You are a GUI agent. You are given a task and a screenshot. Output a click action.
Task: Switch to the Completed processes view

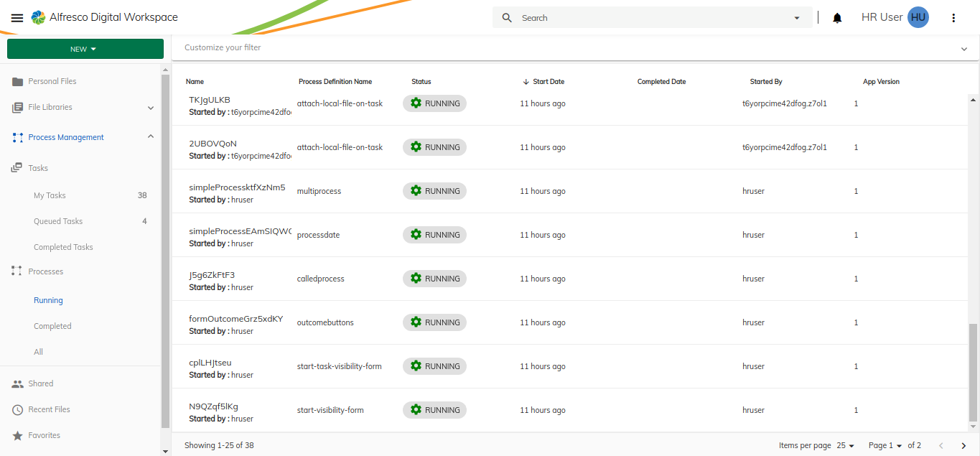[52, 325]
